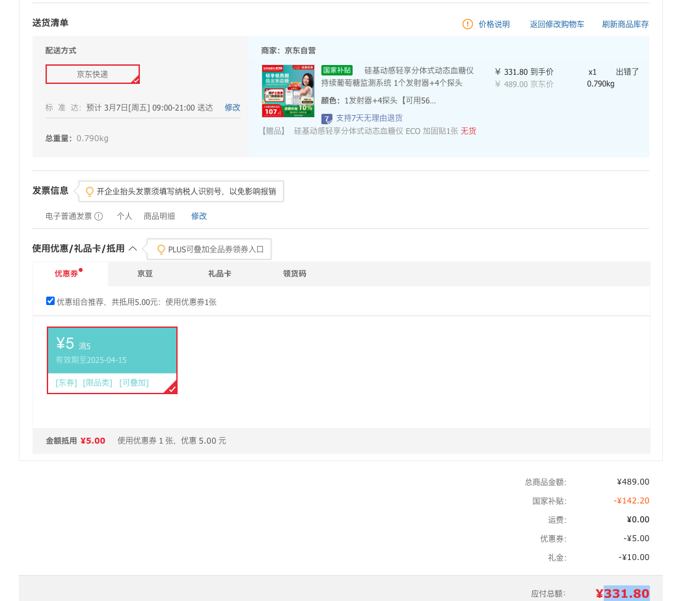
Task: Click the info icon beside 电子普通发票
Action: pyautogui.click(x=99, y=216)
